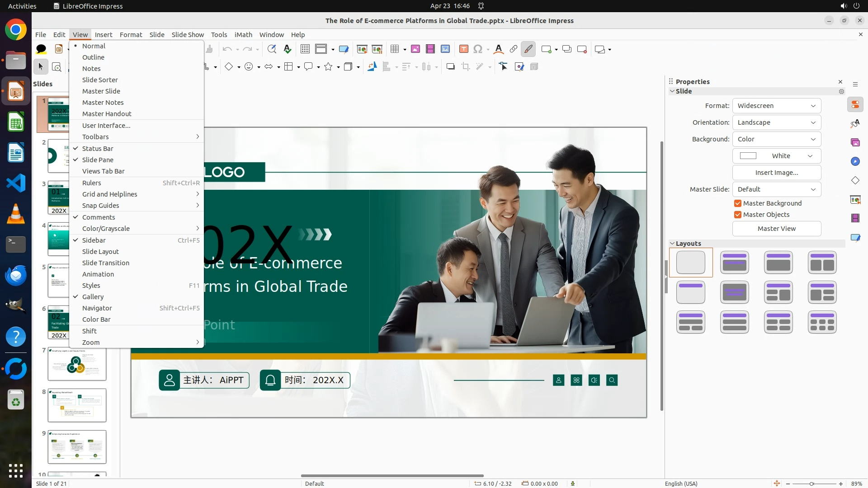Open the White background color swatch picker
This screenshot has height=488, width=868.
click(x=776, y=156)
